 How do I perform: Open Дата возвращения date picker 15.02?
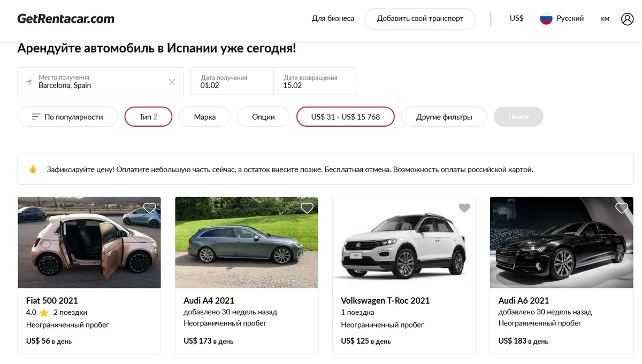315,82
